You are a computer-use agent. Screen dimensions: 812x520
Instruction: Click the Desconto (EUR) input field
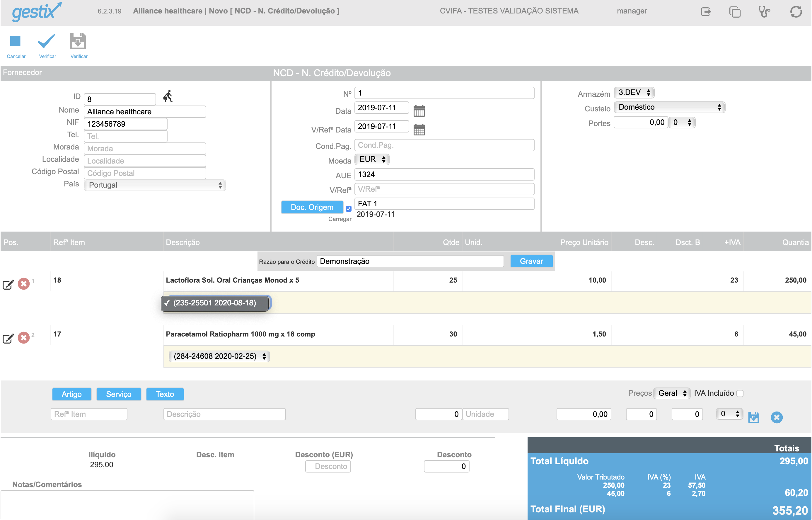coord(328,467)
